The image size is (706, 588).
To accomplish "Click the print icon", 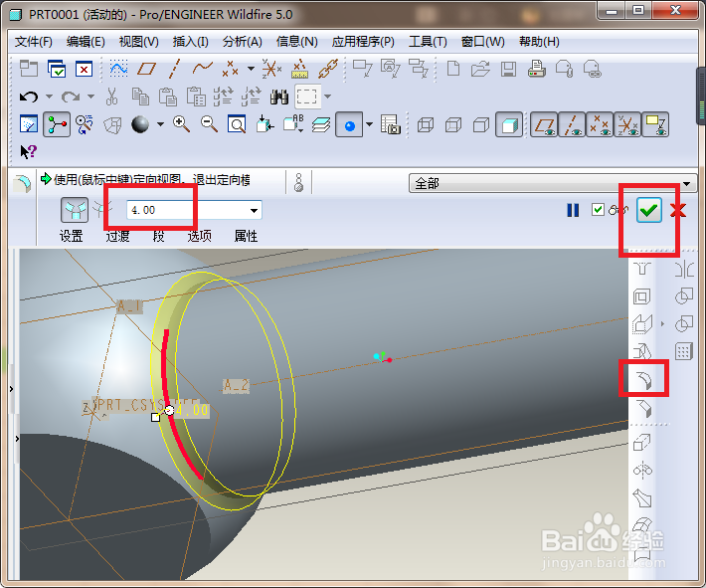I will [536, 69].
